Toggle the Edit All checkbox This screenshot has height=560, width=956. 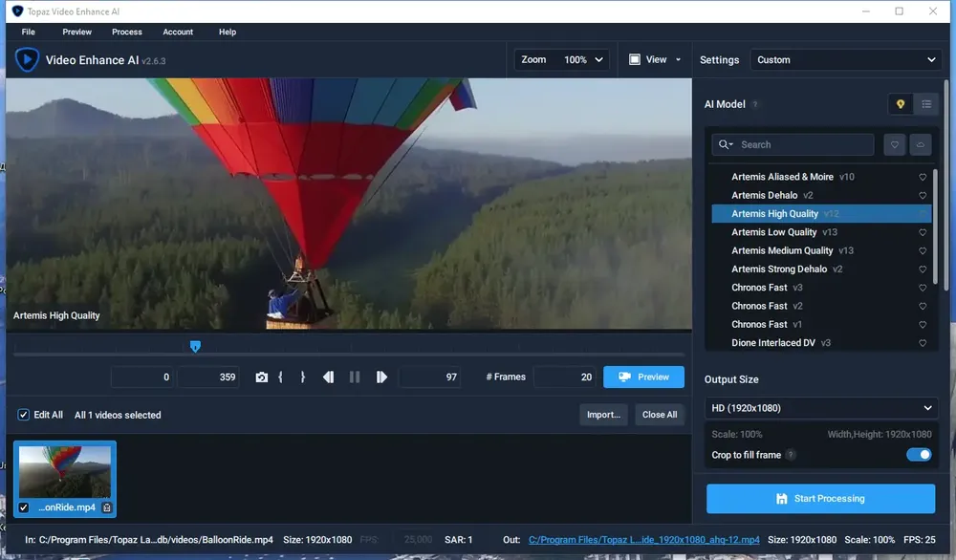click(23, 415)
